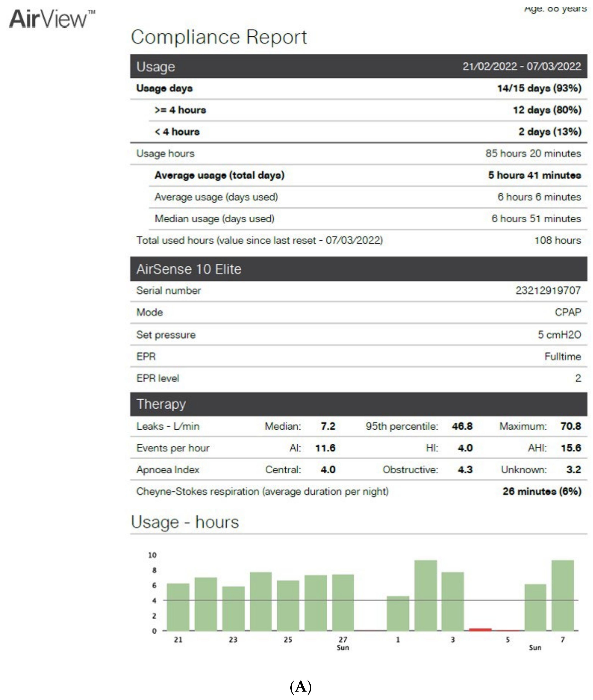Click the CPAP mode value
Screen dimensions: 593x700
tap(568, 312)
